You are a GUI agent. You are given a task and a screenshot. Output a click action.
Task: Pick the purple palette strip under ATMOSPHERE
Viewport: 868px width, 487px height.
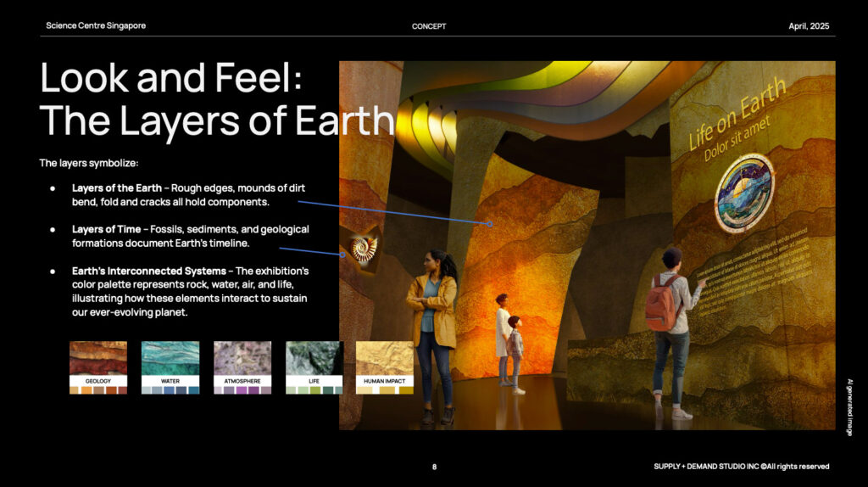coord(242,390)
